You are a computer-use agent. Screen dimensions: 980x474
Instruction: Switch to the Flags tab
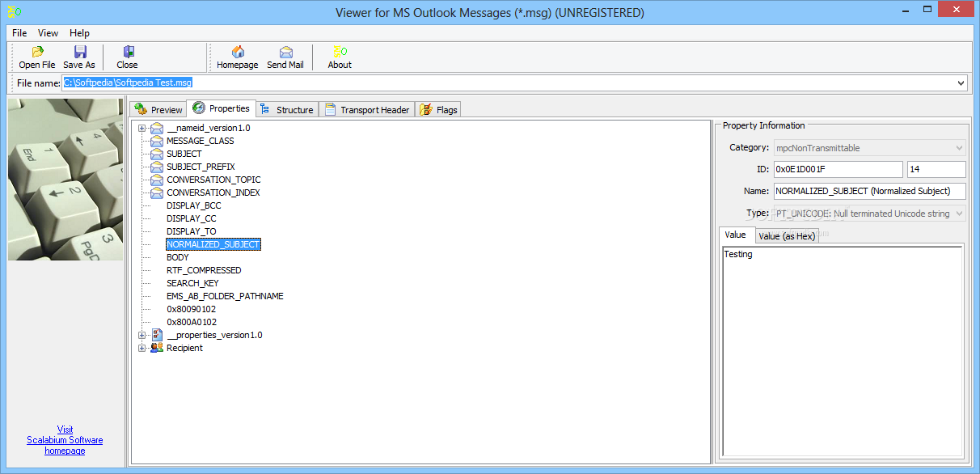438,109
